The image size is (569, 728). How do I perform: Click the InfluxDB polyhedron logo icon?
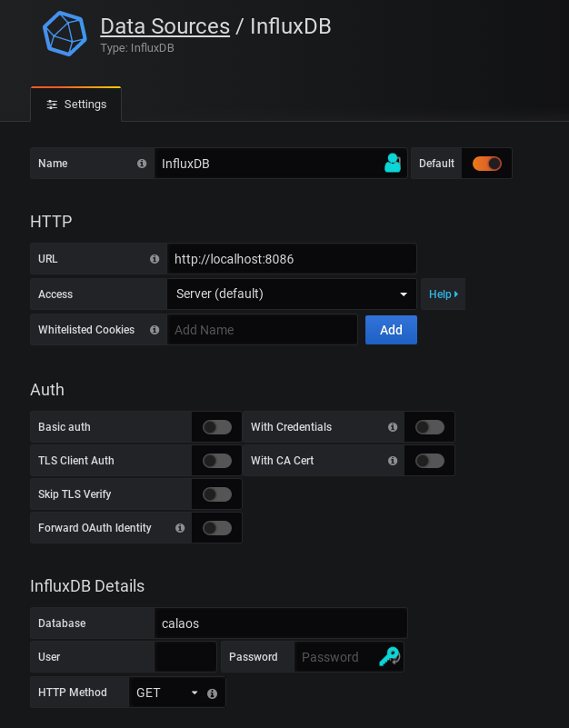[65, 34]
